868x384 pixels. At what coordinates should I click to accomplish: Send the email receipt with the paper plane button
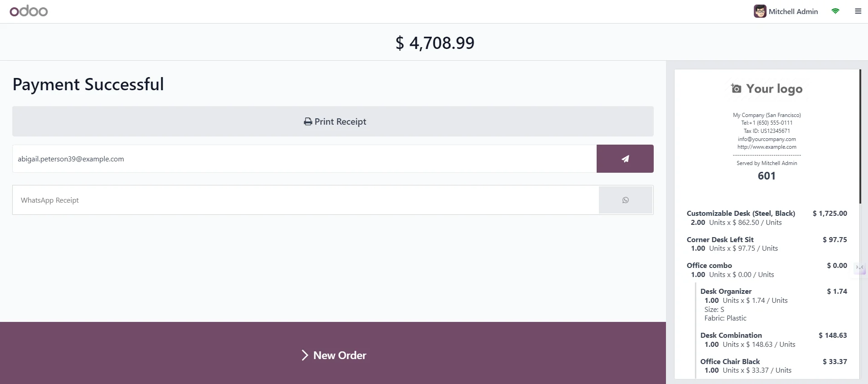pos(625,159)
